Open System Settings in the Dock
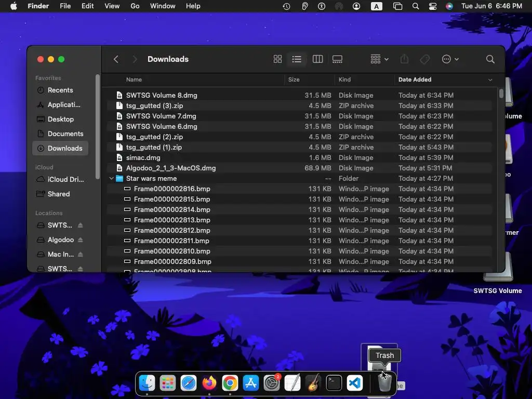This screenshot has width=532, height=399. pos(272,383)
